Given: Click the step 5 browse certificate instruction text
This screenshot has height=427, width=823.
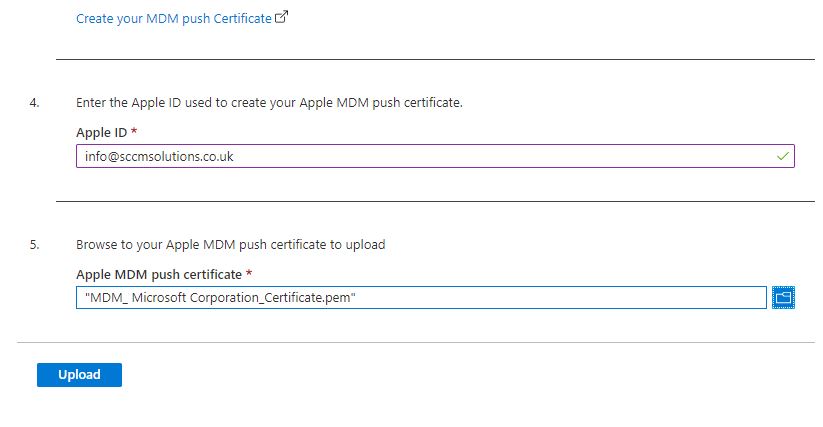Looking at the screenshot, I should [x=230, y=244].
